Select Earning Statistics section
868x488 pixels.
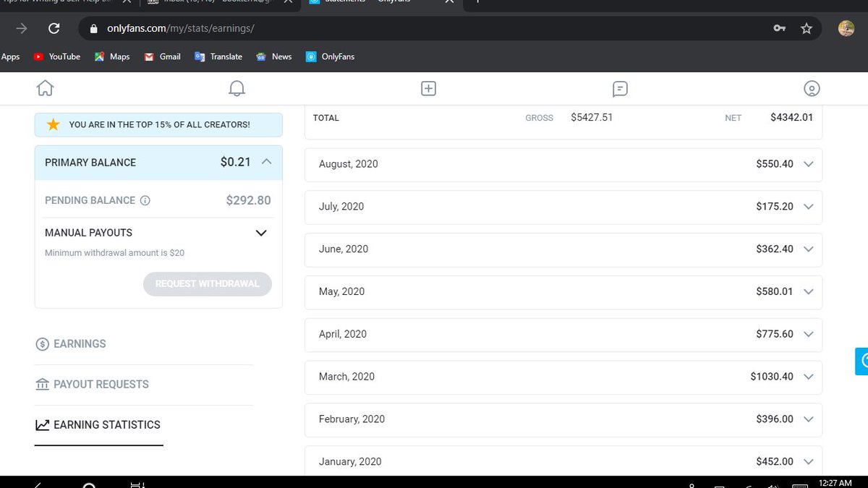(98, 425)
